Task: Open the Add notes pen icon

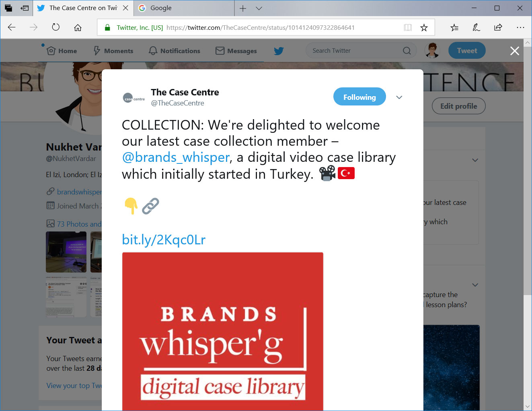Action: [x=476, y=27]
